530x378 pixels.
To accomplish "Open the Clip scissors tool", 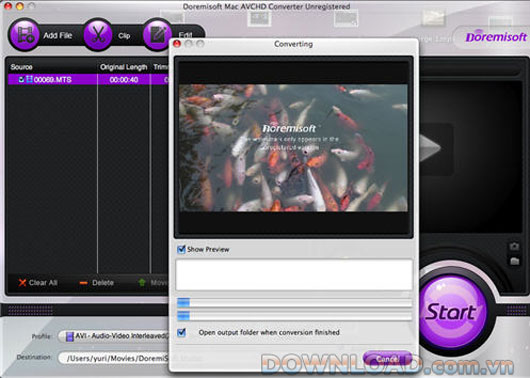I will [x=98, y=34].
